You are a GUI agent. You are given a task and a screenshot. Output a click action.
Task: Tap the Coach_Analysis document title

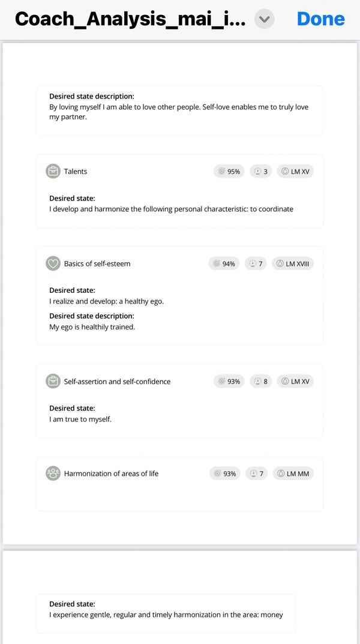pos(130,19)
